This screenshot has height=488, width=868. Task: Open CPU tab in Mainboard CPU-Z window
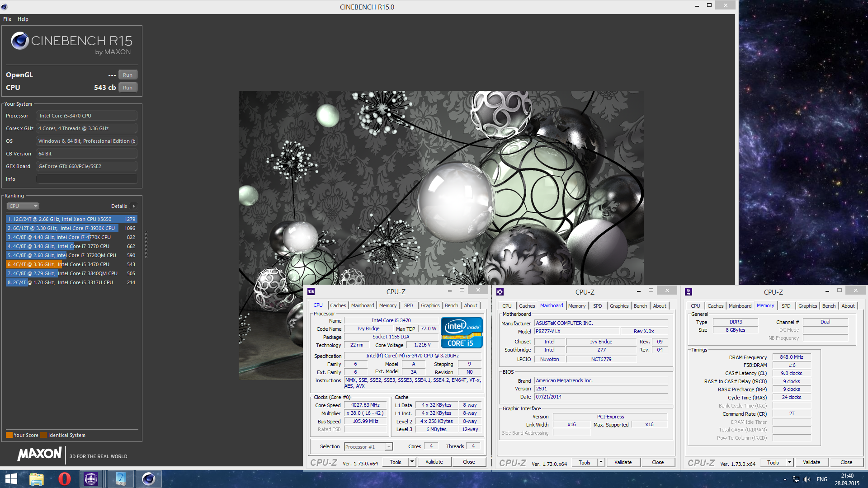click(507, 306)
